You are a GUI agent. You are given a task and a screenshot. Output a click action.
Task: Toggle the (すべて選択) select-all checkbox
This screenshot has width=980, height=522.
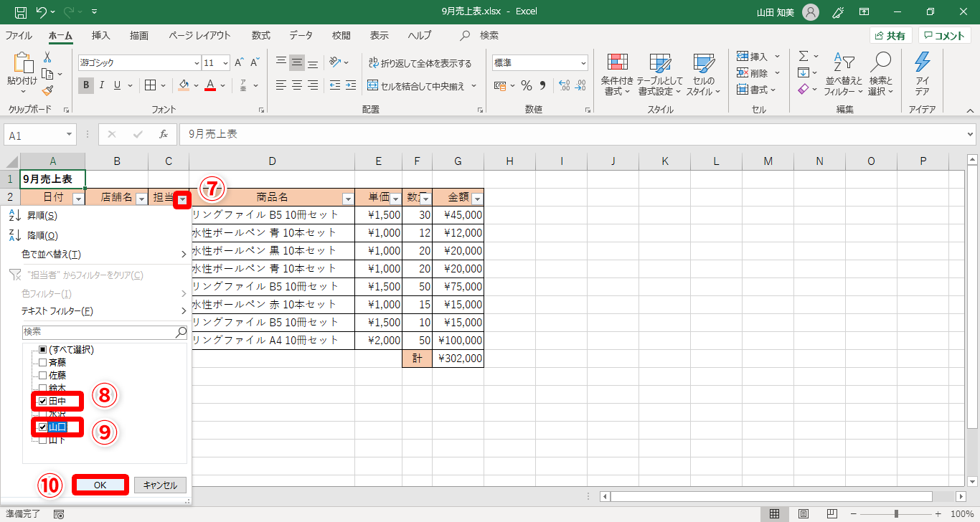tap(42, 350)
